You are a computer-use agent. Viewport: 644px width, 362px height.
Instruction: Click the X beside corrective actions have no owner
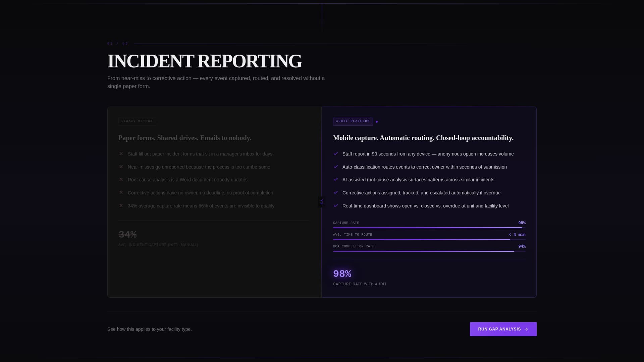click(x=121, y=192)
